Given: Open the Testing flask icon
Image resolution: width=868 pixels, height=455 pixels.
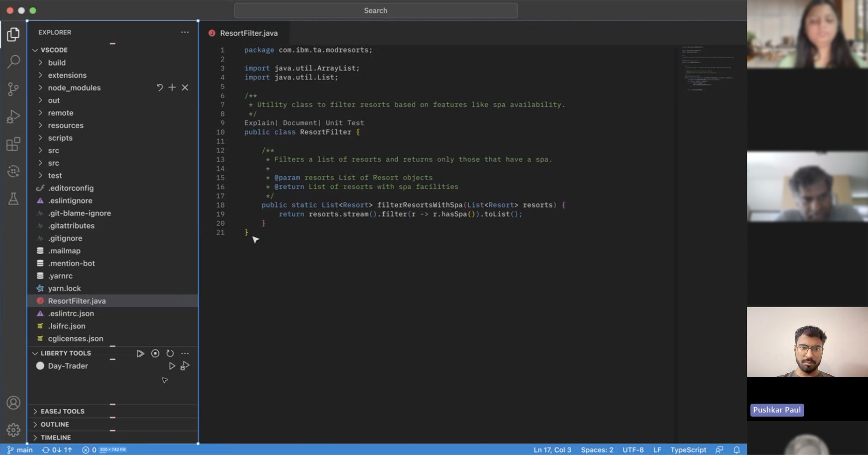Looking at the screenshot, I should 13,199.
